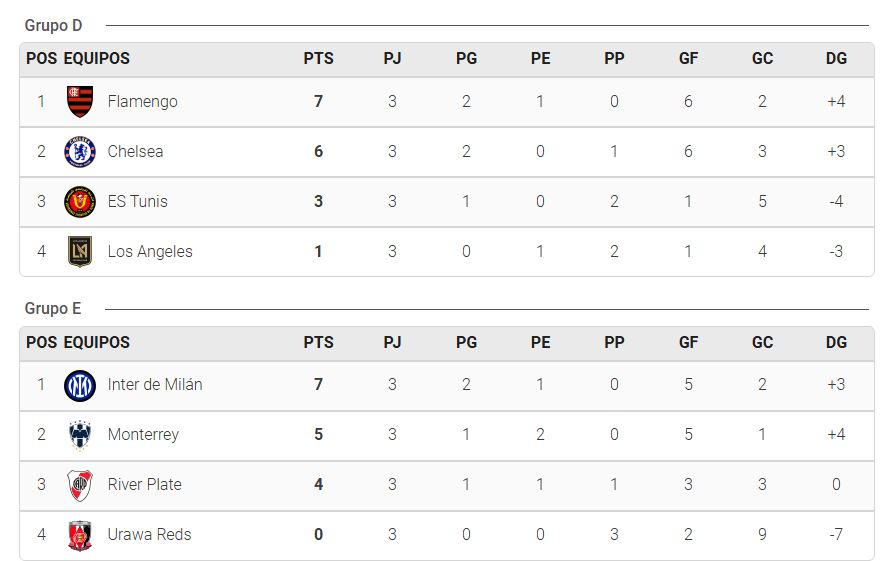Screen dimensions: 884x561
Task: Open the Chelsea team name link
Action: tap(135, 152)
